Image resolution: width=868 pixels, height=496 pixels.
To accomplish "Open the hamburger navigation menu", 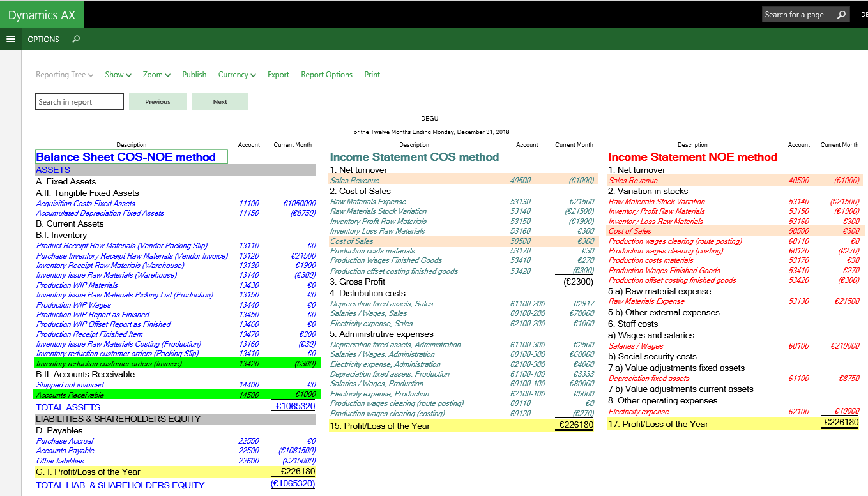I will point(10,39).
